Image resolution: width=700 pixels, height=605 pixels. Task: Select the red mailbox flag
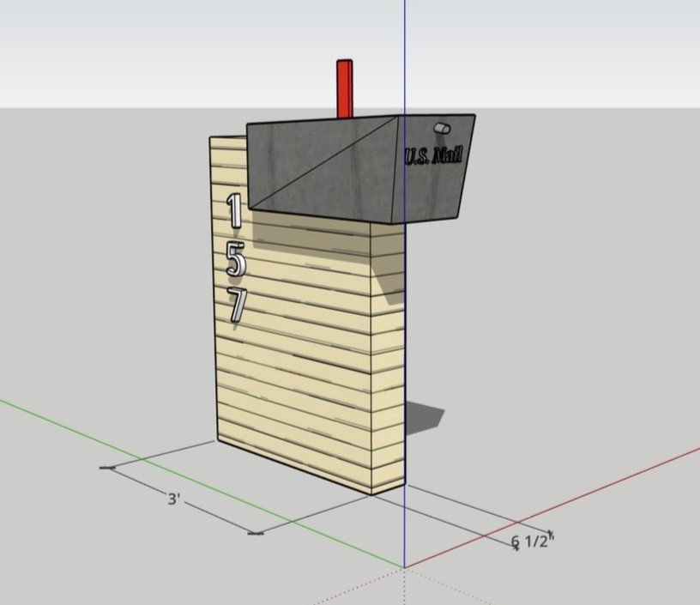pos(345,89)
